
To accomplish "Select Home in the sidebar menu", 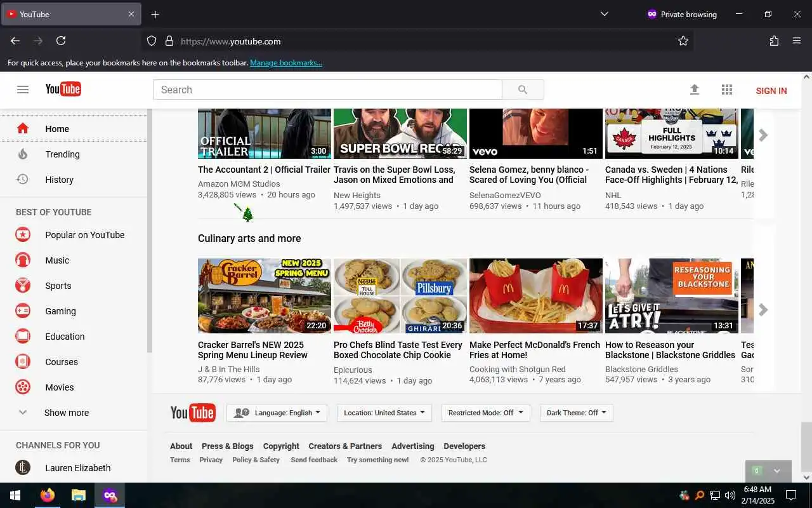I will [73, 128].
